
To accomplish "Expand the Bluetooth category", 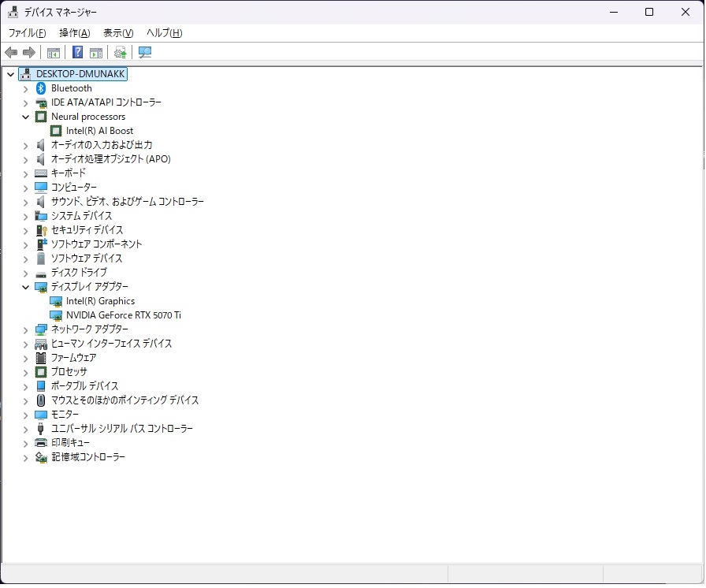I will click(26, 89).
